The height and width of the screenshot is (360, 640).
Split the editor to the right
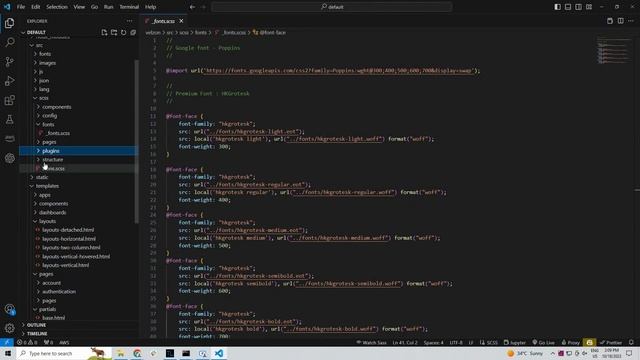coord(620,21)
